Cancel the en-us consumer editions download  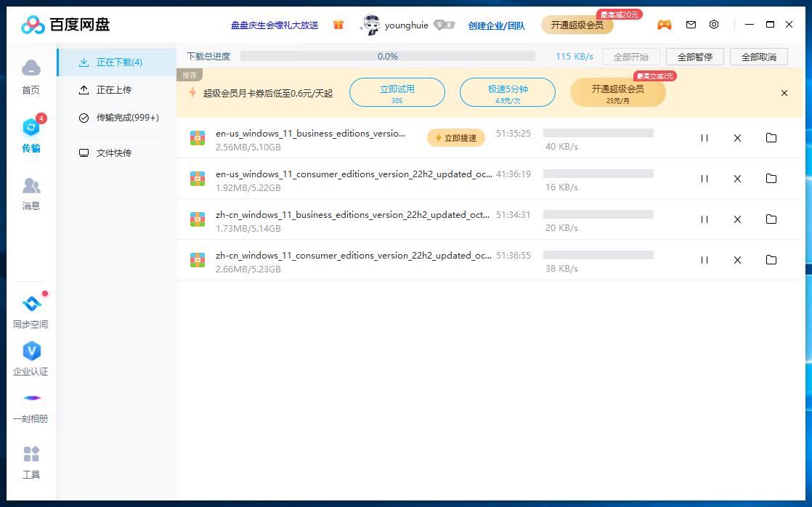[x=737, y=179]
